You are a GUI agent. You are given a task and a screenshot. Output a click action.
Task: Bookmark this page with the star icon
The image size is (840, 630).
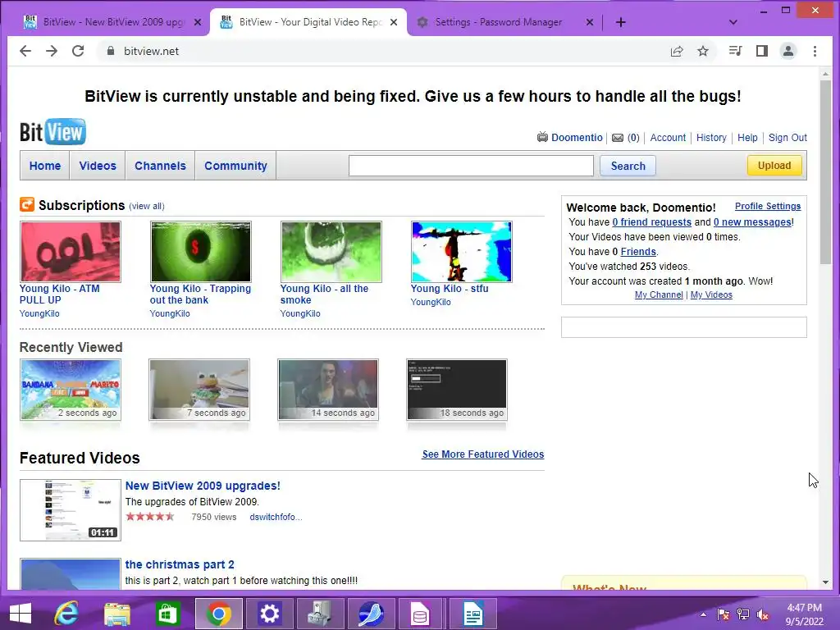tap(703, 51)
